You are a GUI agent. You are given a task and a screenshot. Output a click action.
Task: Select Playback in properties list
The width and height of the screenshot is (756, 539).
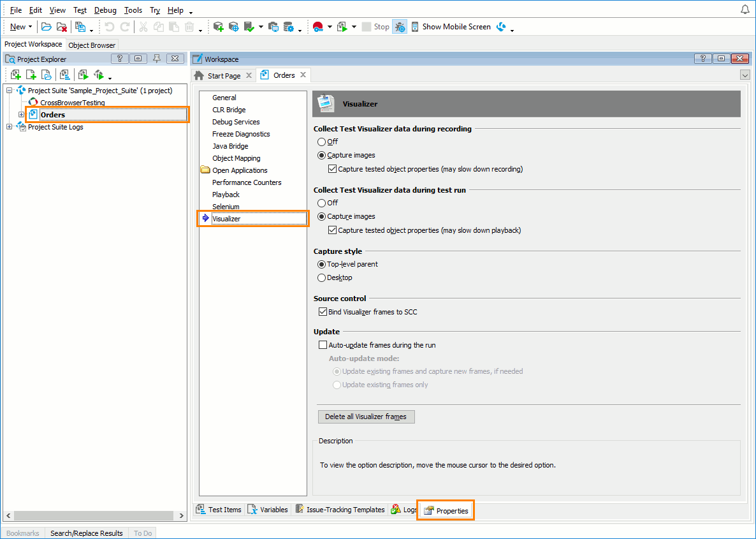tap(226, 195)
